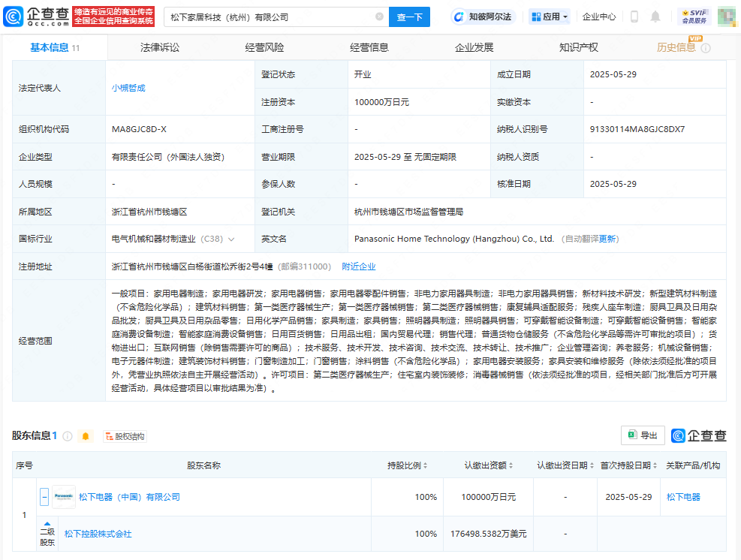741x560 pixels.
Task: Open the 应用 dropdown menu
Action: point(550,17)
